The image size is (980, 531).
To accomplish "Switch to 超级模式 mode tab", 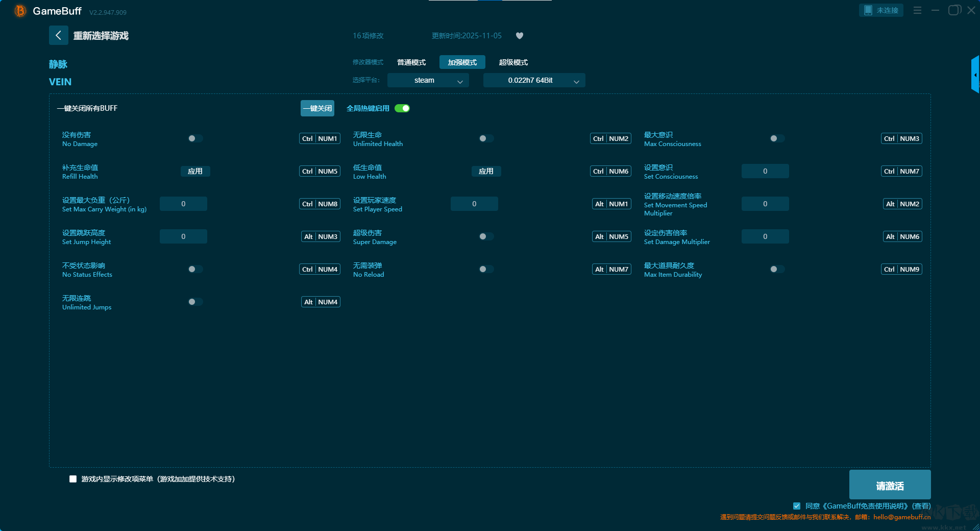I will pos(513,62).
